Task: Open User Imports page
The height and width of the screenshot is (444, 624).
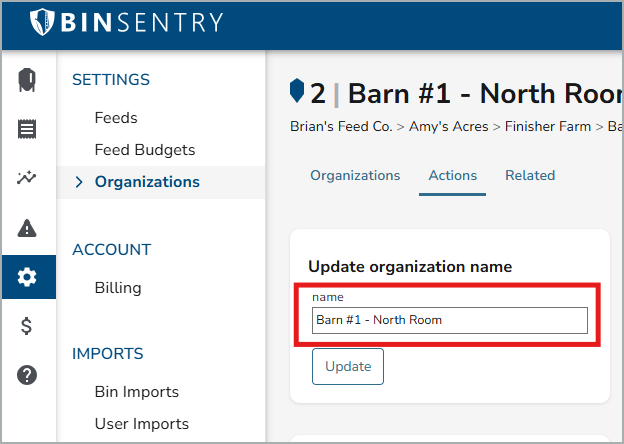Action: (142, 424)
